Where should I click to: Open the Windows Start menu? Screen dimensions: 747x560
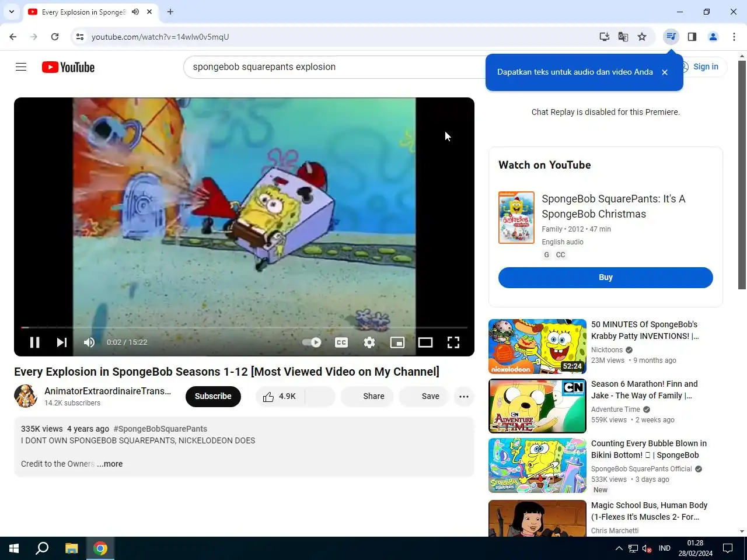[x=14, y=548]
